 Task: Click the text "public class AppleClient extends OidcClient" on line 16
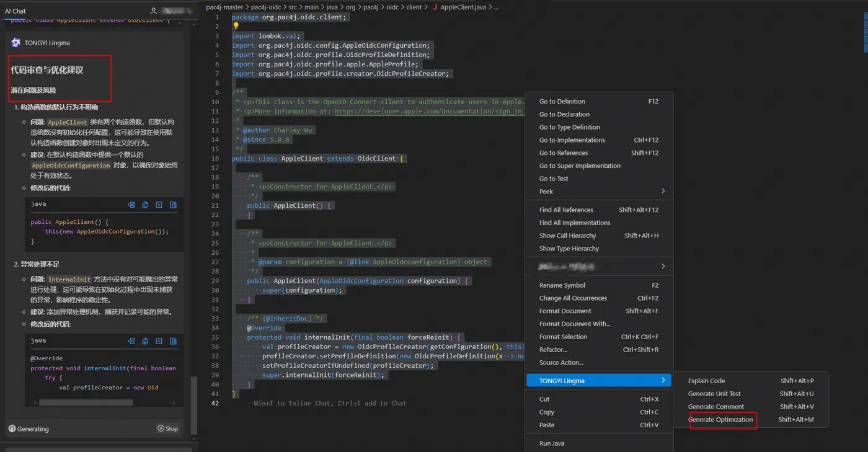(x=314, y=158)
